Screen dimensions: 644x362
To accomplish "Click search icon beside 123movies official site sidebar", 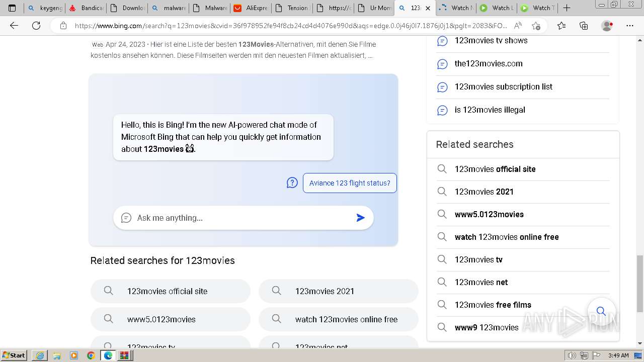I will point(442,169).
